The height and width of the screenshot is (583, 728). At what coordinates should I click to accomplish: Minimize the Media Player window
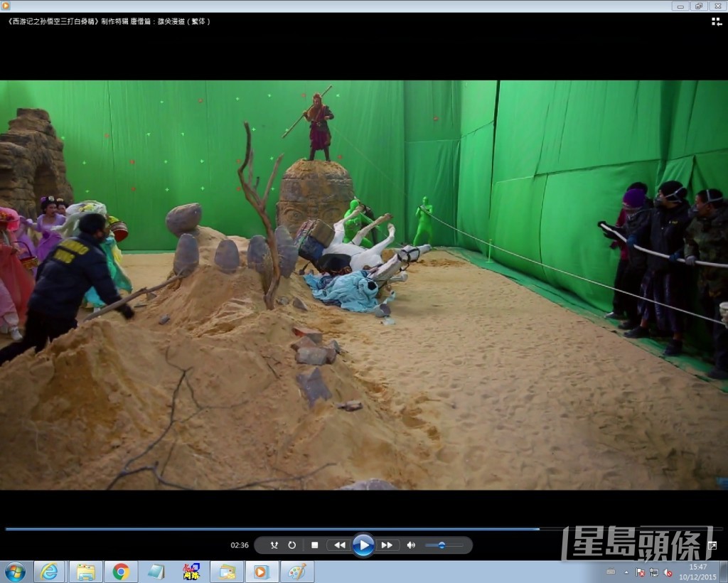click(680, 6)
